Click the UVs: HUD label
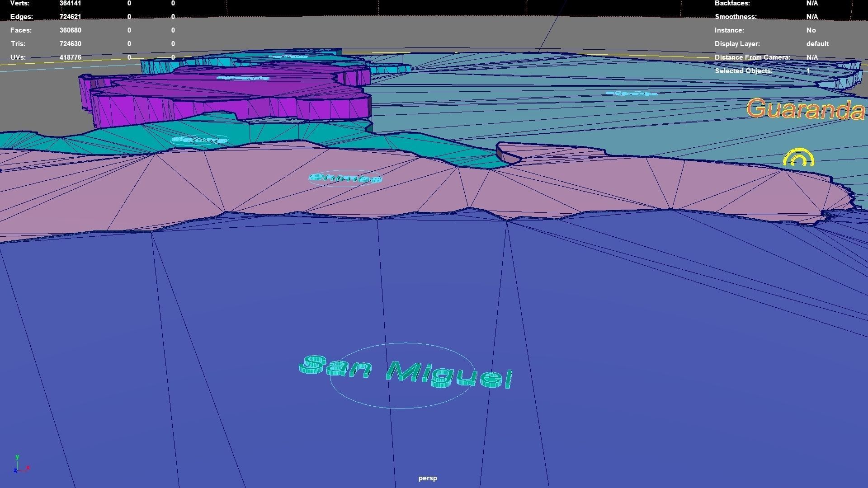Screen dimensions: 868x488 point(18,57)
